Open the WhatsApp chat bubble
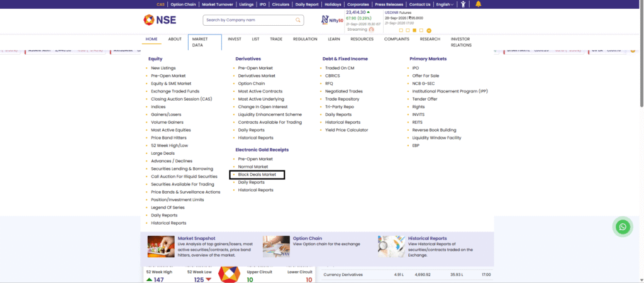Viewport: 644px width, 283px height. [623, 226]
